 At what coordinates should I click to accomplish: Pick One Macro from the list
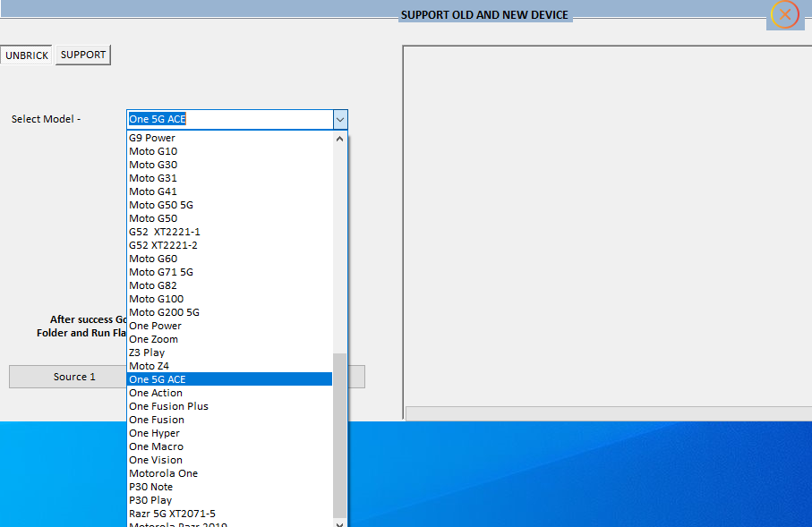229,446
